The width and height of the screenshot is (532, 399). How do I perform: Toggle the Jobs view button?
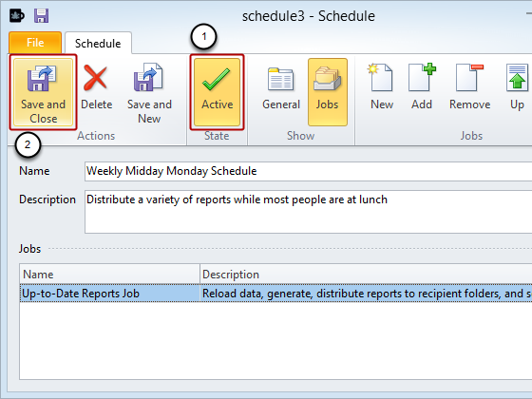coord(328,92)
